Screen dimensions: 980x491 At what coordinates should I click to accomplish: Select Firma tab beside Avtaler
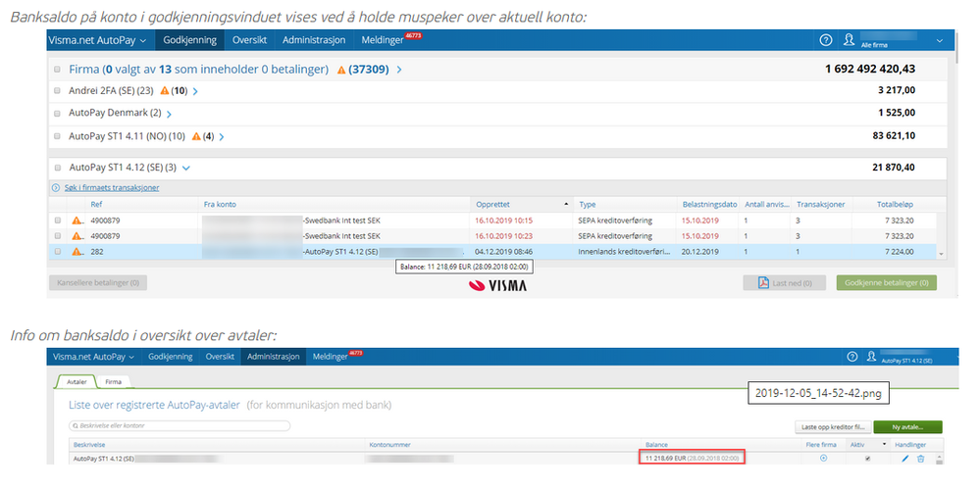[113, 381]
